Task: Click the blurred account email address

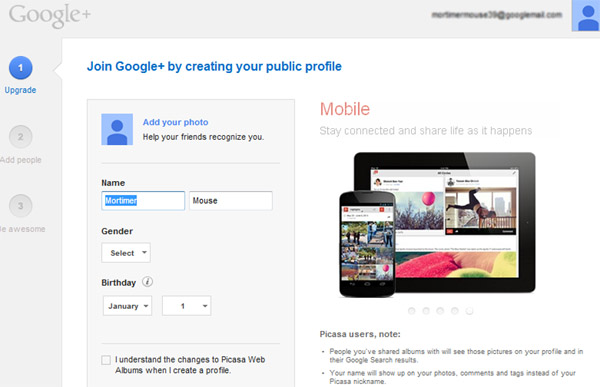Action: 497,15
